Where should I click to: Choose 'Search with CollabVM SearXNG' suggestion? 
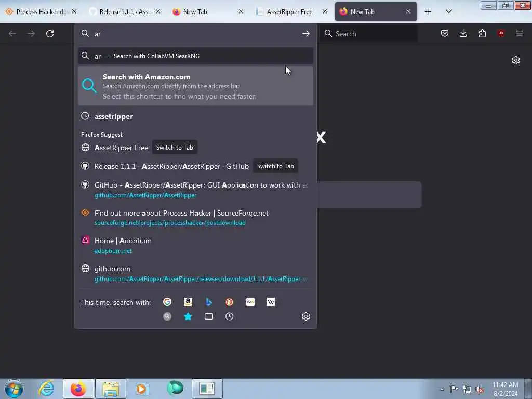coord(195,56)
